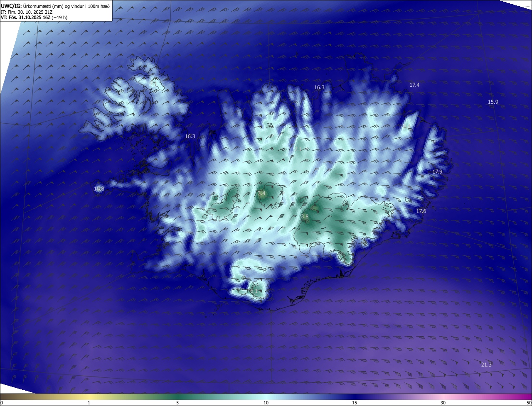Click the 17.9 value near the east coast
532x406 pixels.
coord(437,171)
